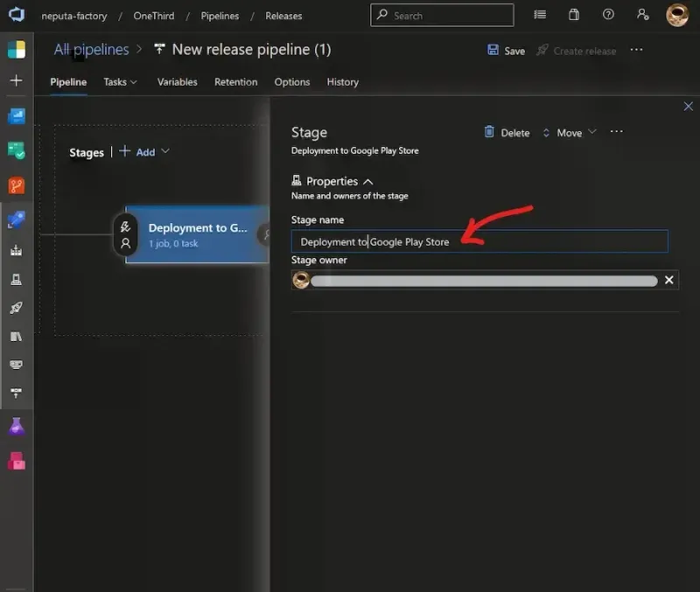Open the Repos icon in sidebar

[17, 185]
